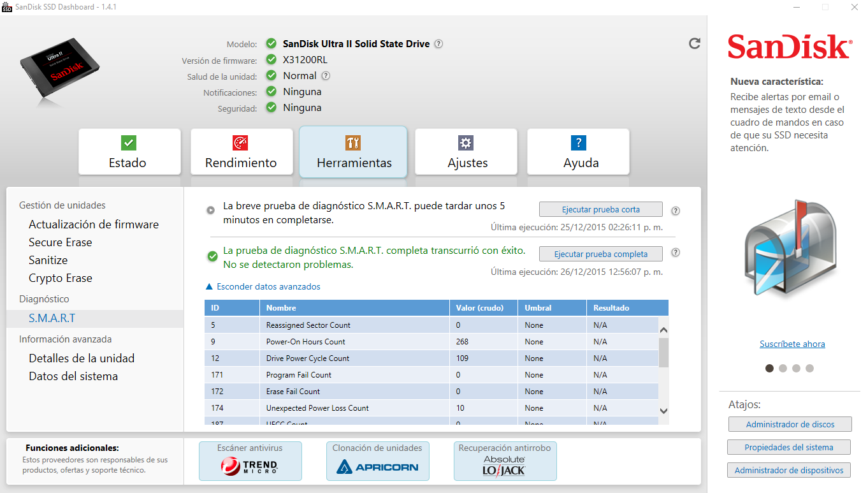Click the scroll up arrow of the SMART table
Image resolution: width=868 pixels, height=493 pixels.
click(x=663, y=330)
